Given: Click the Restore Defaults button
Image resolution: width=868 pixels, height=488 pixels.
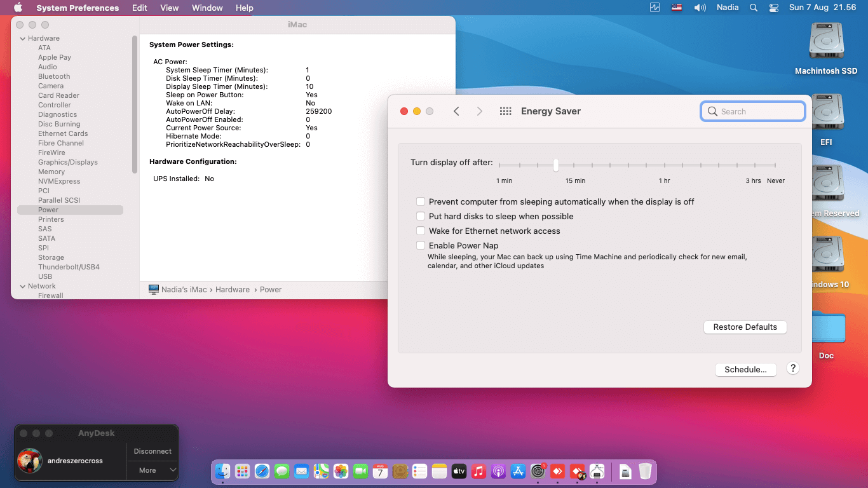Looking at the screenshot, I should (x=745, y=327).
